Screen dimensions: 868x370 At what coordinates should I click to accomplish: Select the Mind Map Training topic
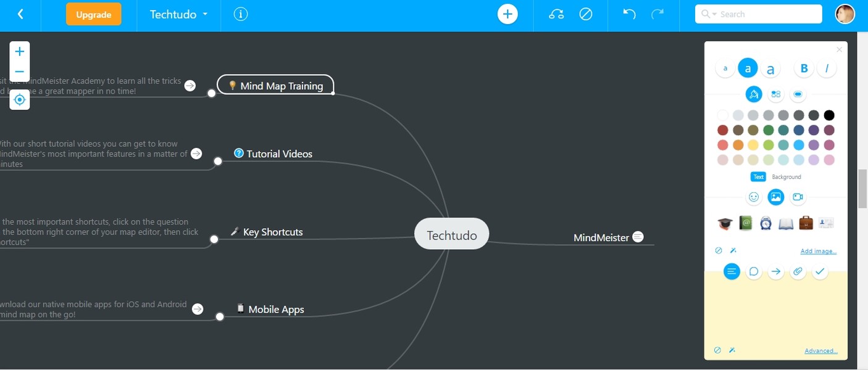275,86
